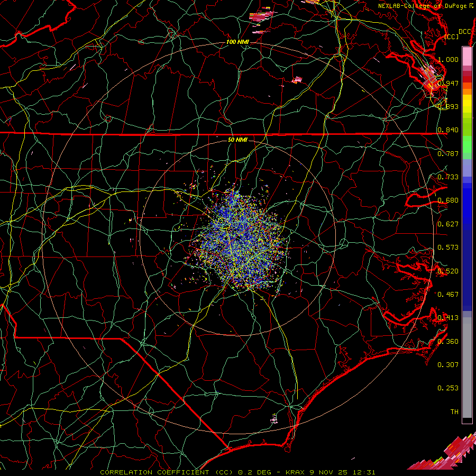Click the 0.413 scale value
Image resolution: width=476 pixels, height=476 pixels.
coord(448,318)
